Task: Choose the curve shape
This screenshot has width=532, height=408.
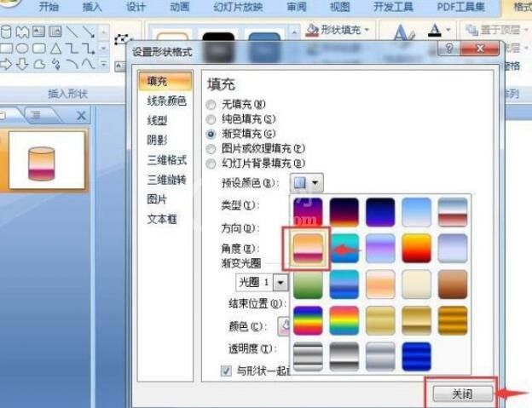Action: (x=89, y=63)
